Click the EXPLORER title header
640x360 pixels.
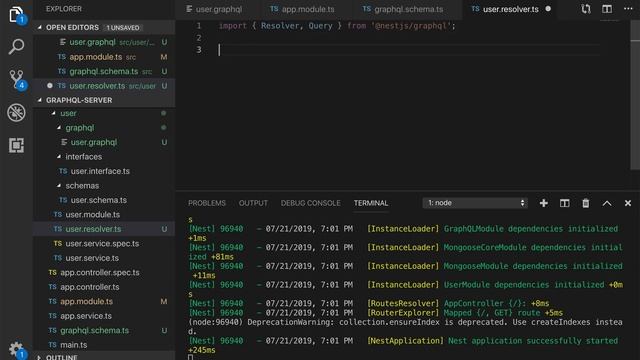(64, 9)
